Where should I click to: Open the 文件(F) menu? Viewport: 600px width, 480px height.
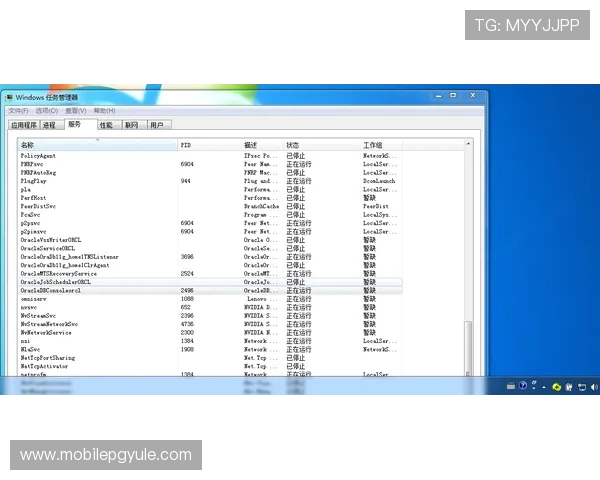(18, 111)
